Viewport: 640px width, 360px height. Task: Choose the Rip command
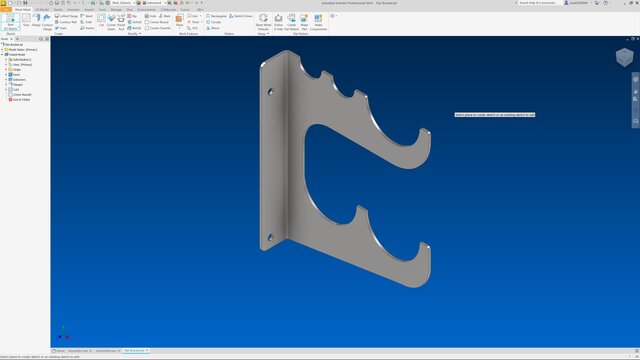(132, 16)
